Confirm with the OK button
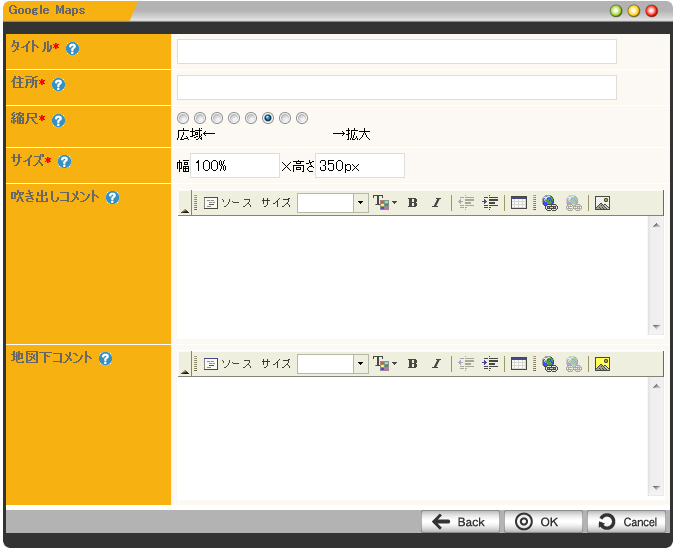 [543, 522]
